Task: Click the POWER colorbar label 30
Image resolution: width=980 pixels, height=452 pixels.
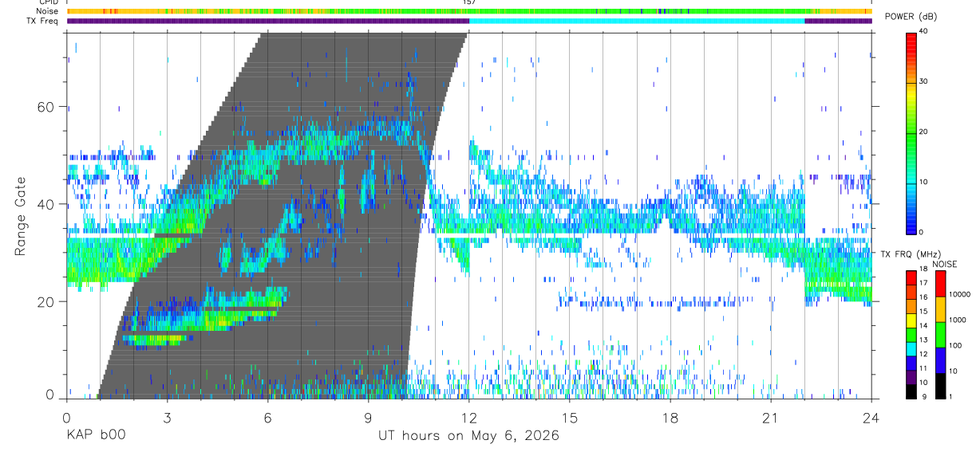Action: click(x=925, y=82)
